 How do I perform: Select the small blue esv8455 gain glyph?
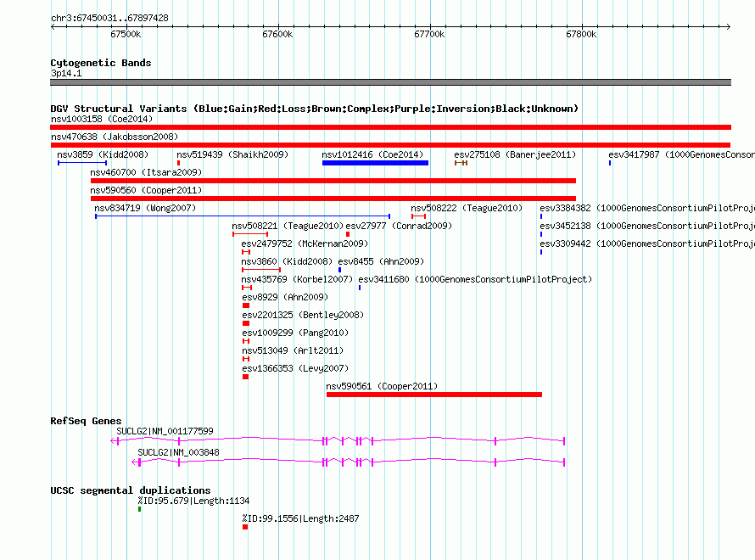[x=339, y=270]
